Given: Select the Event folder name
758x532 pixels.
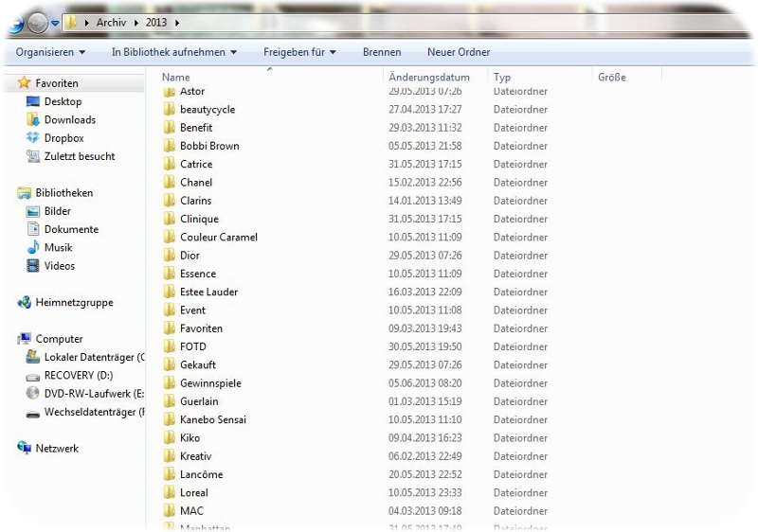Looking at the screenshot, I should pyautogui.click(x=192, y=310).
